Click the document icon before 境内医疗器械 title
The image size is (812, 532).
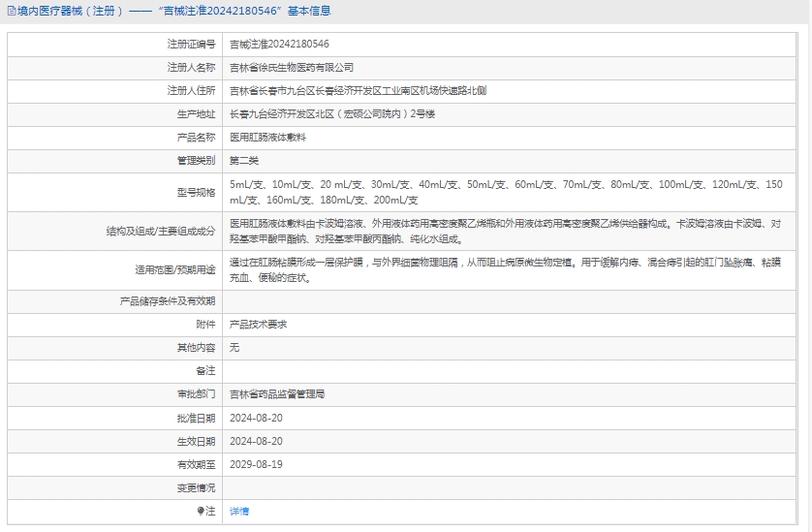11,12
